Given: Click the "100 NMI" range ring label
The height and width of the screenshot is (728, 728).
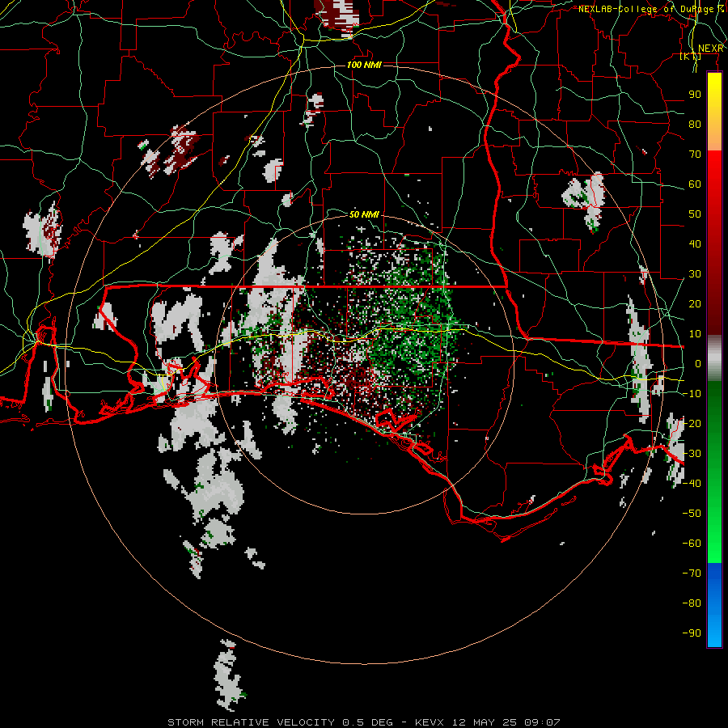Looking at the screenshot, I should pyautogui.click(x=364, y=65).
